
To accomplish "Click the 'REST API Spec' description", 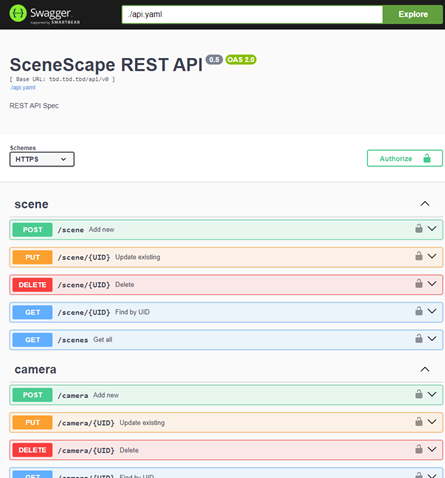I will (34, 106).
